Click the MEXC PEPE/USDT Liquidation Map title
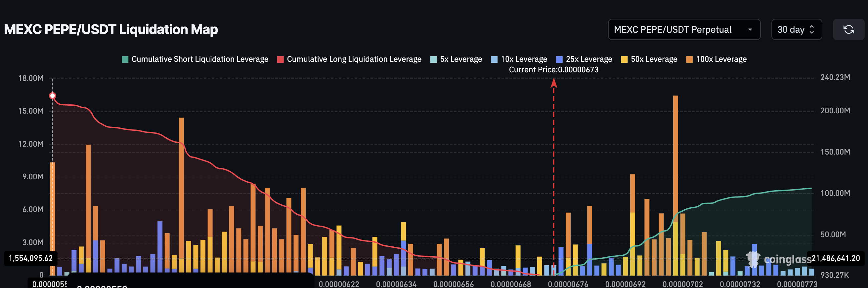The height and width of the screenshot is (288, 868). (x=111, y=30)
